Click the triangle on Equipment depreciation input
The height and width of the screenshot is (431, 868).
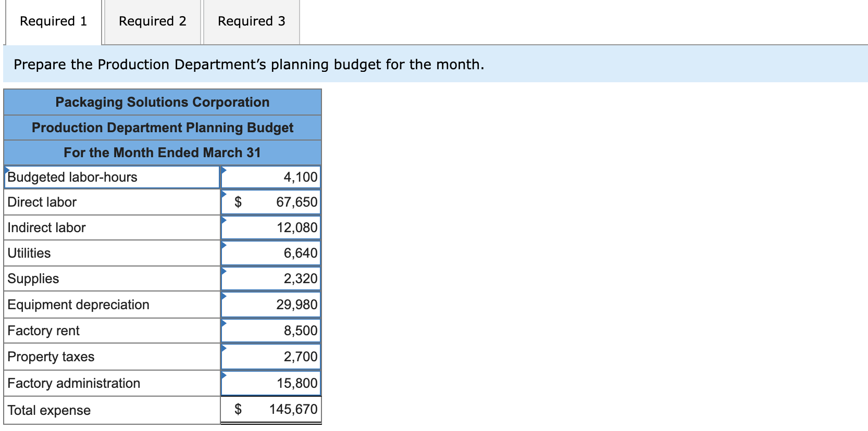224,297
